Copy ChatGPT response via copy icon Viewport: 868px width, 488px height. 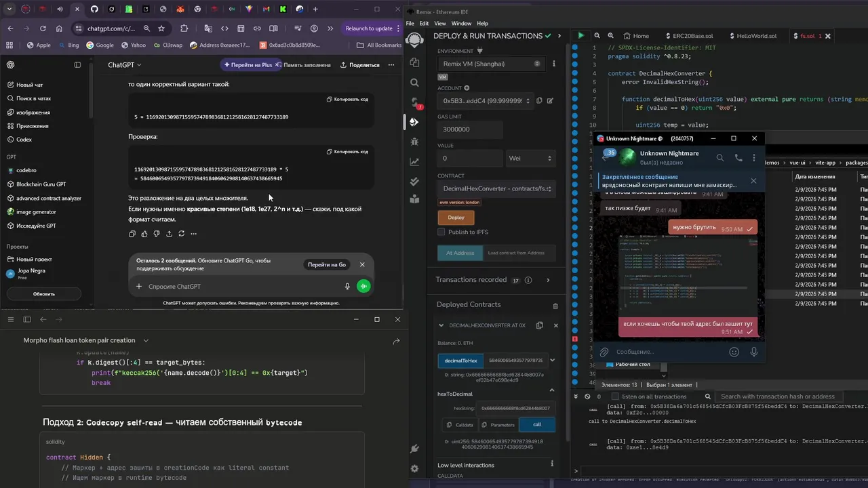click(132, 234)
